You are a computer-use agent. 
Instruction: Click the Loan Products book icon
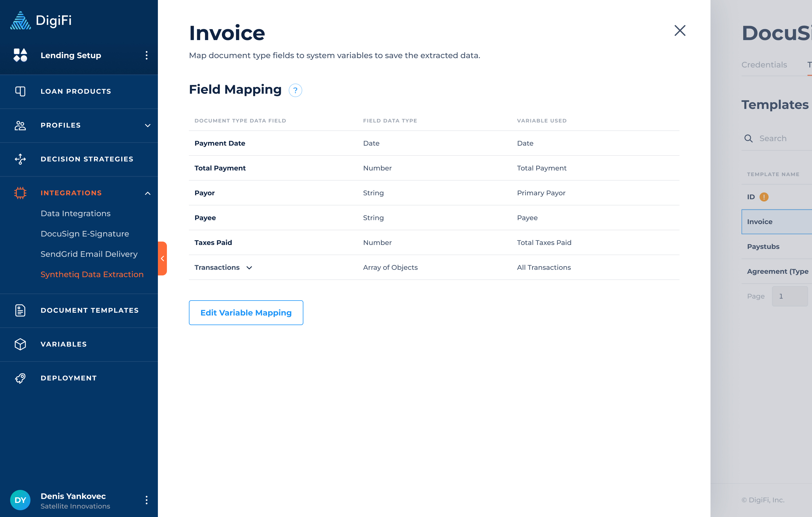(x=20, y=91)
